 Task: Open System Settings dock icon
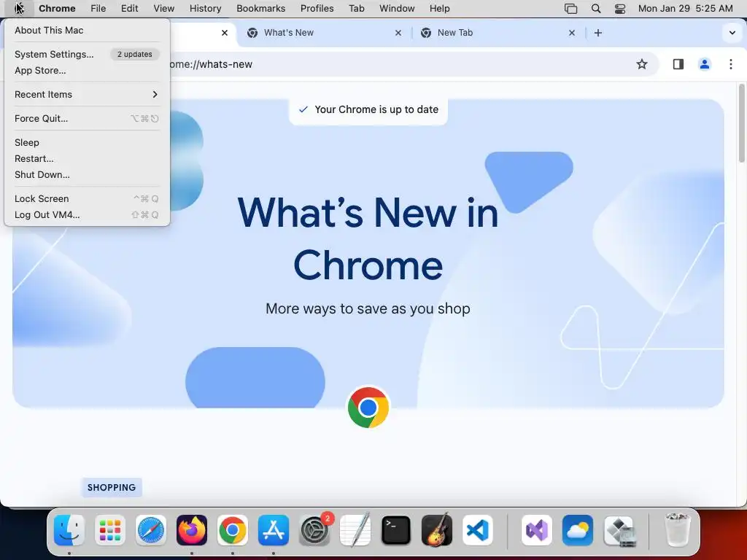314,530
